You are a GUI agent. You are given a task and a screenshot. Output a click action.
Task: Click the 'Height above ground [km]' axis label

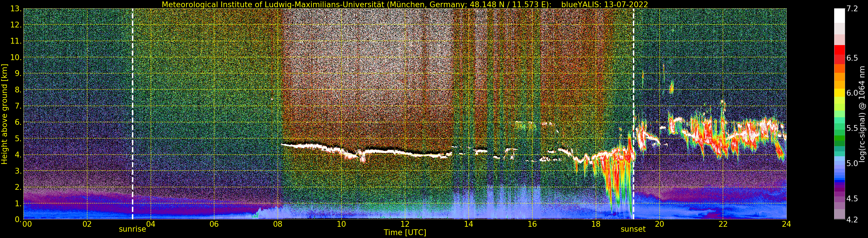coord(4,114)
